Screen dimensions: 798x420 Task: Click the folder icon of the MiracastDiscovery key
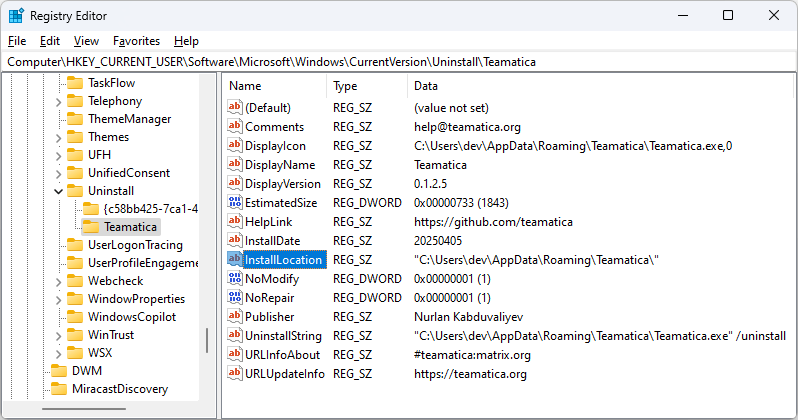pyautogui.click(x=59, y=389)
